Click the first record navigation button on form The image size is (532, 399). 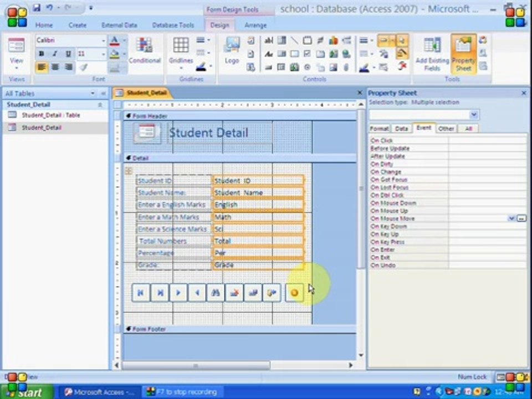click(140, 293)
